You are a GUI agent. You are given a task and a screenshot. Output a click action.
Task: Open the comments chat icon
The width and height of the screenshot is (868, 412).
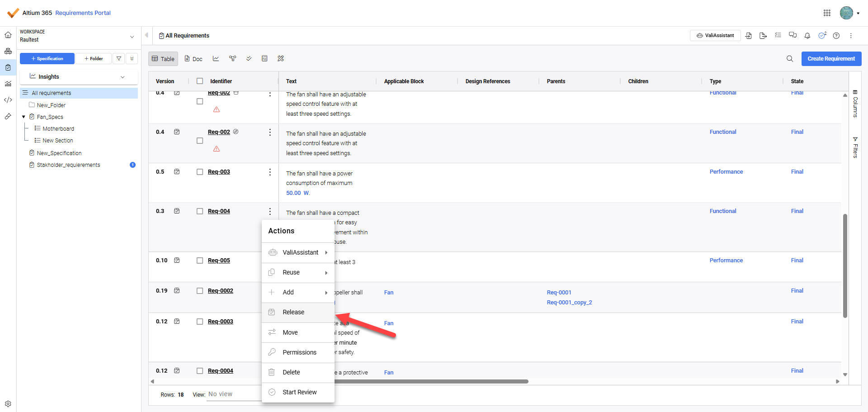click(x=793, y=35)
